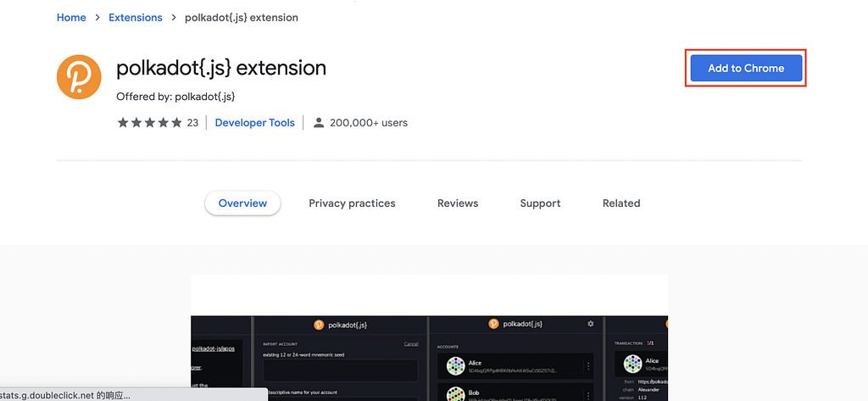Screen dimensions: 868x401
Task: Click the Cancel link in Import Account
Action: pyautogui.click(x=411, y=344)
